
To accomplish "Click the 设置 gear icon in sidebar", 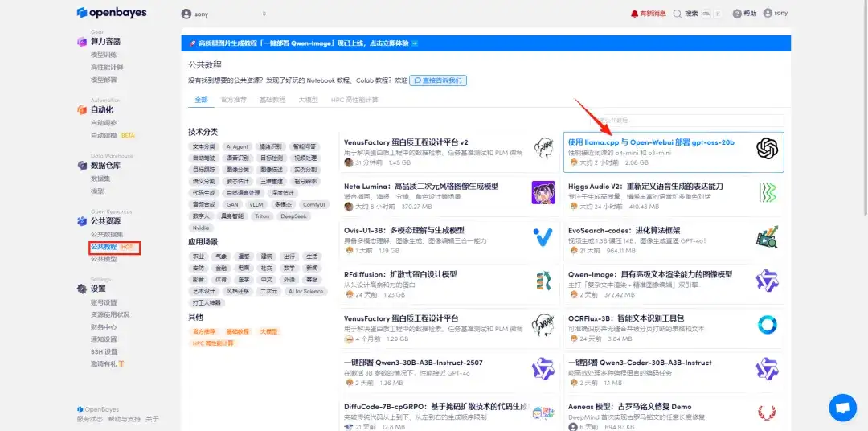I will [x=82, y=289].
